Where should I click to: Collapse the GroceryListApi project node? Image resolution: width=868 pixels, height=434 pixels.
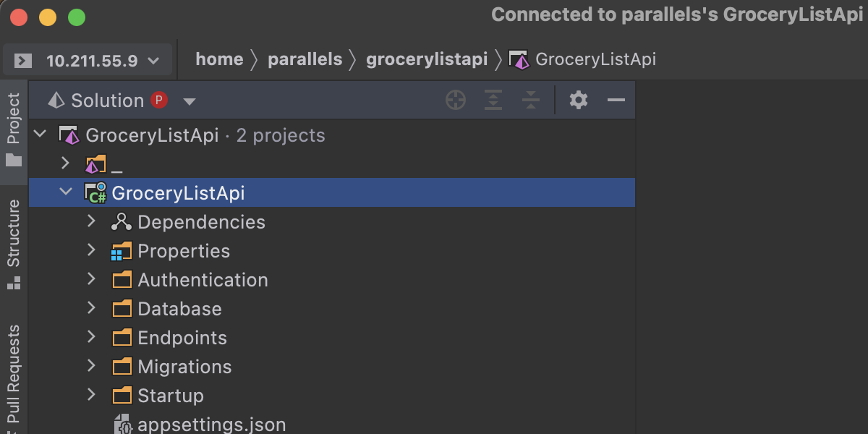[66, 192]
